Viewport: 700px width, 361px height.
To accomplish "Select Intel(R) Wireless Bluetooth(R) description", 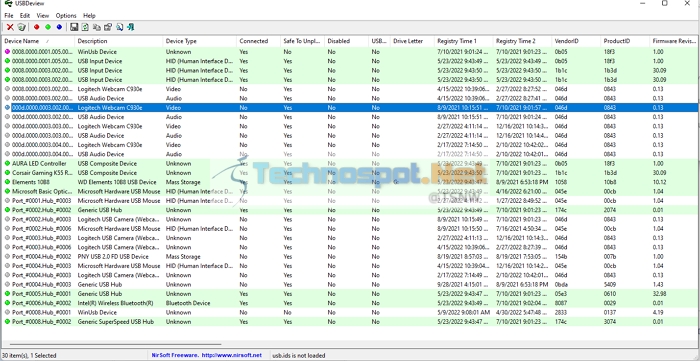I will (115, 303).
